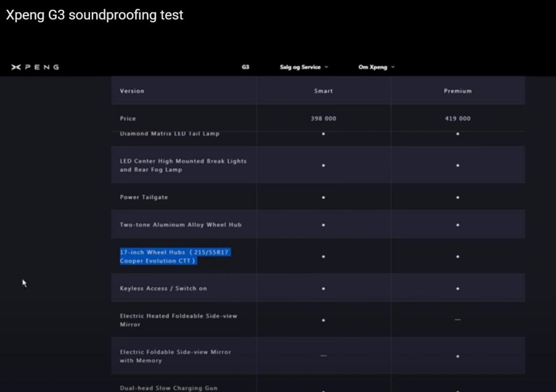The width and height of the screenshot is (556, 392).
Task: Click the Premium price 419 000
Action: point(458,118)
